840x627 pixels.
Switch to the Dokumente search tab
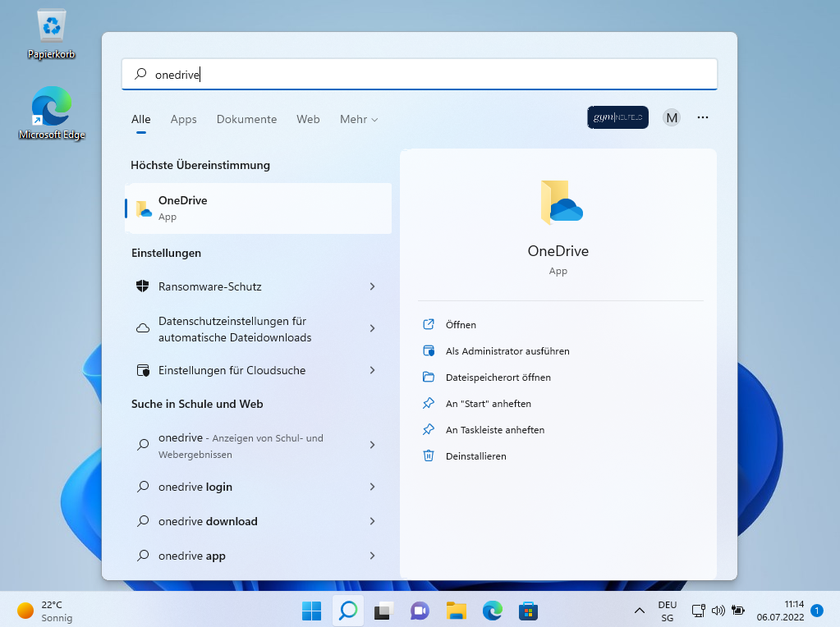point(246,119)
